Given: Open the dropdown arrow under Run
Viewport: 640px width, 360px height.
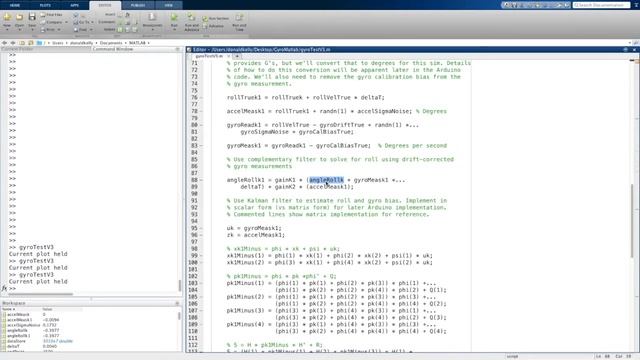Looking at the screenshot, I should 174,30.
